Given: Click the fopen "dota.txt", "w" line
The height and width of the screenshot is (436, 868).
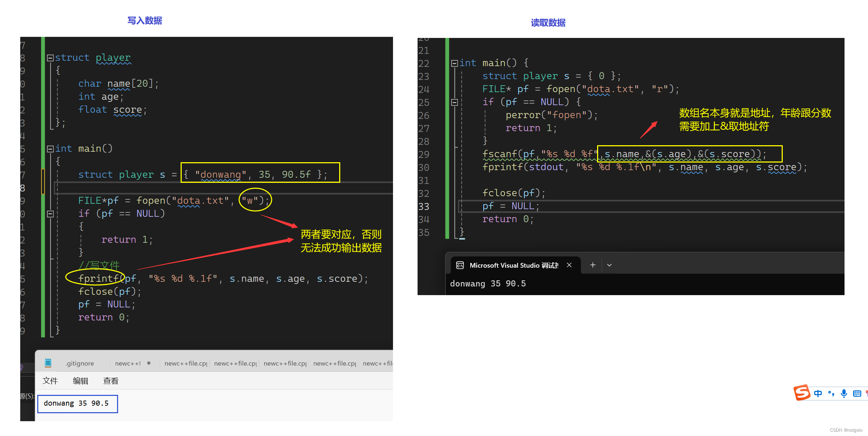Looking at the screenshot, I should (x=174, y=201).
